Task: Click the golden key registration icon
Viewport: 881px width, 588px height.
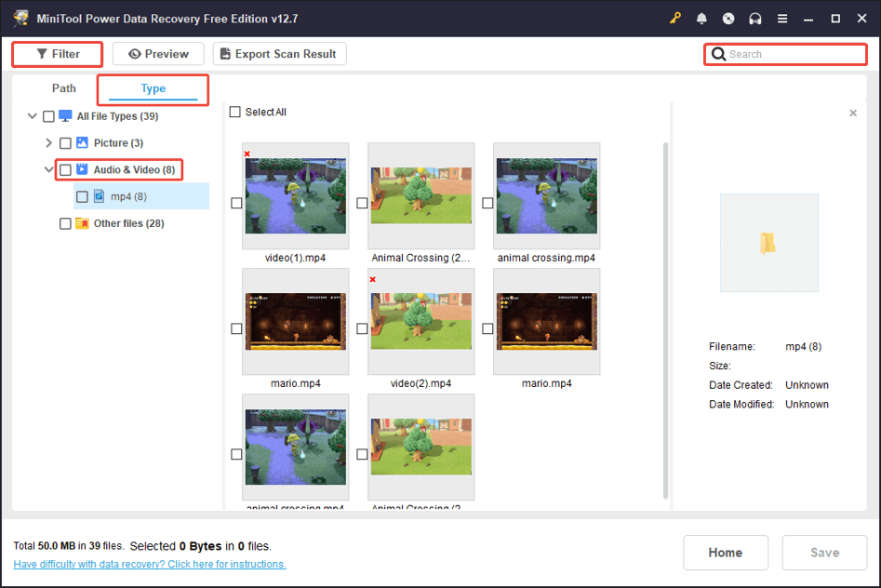Action: [674, 18]
